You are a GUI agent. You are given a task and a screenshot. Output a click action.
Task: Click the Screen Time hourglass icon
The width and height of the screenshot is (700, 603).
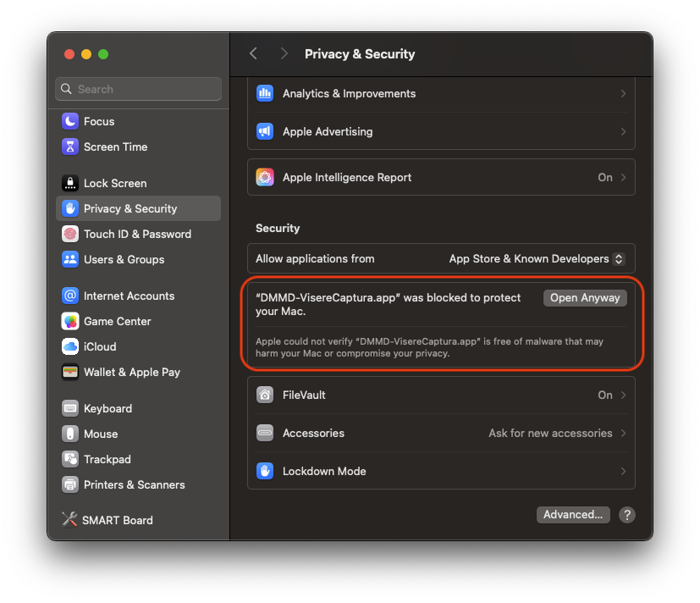coord(70,147)
